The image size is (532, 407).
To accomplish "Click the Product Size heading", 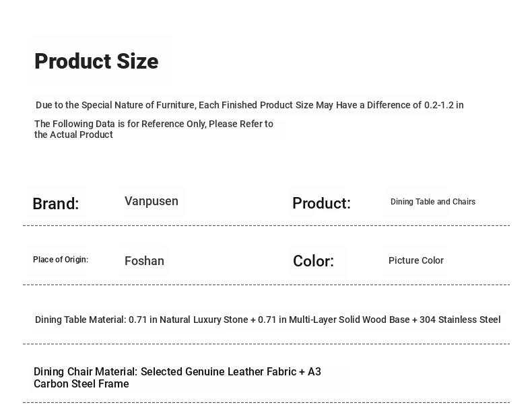I will point(96,61).
